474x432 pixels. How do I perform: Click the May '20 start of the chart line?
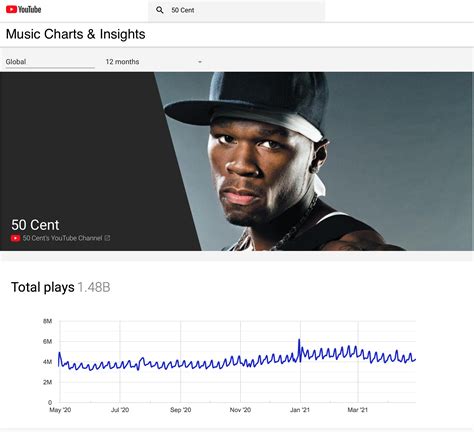[59, 353]
